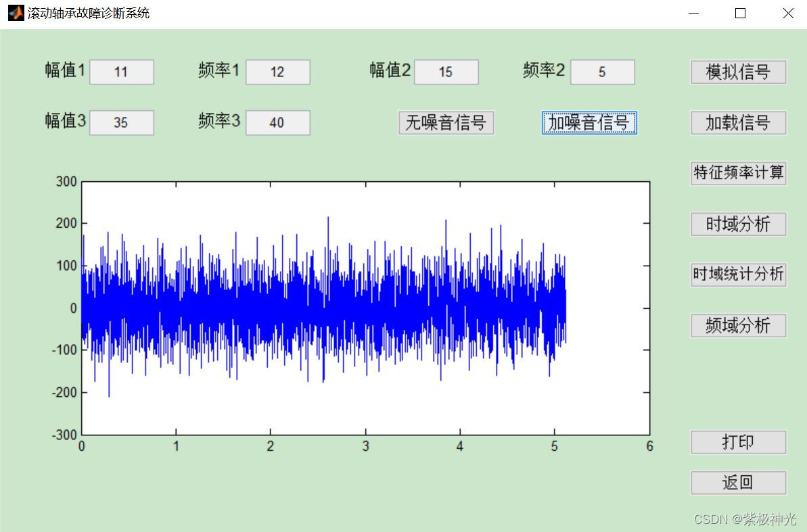This screenshot has height=532, width=807.
Task: Open 时域统计分析
Action: coord(738,274)
